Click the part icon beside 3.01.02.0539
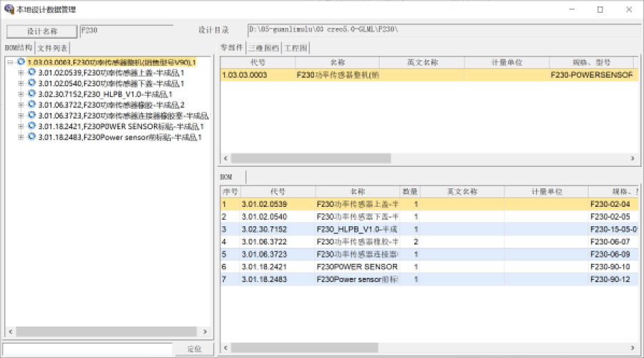The height and width of the screenshot is (358, 644). point(31,73)
